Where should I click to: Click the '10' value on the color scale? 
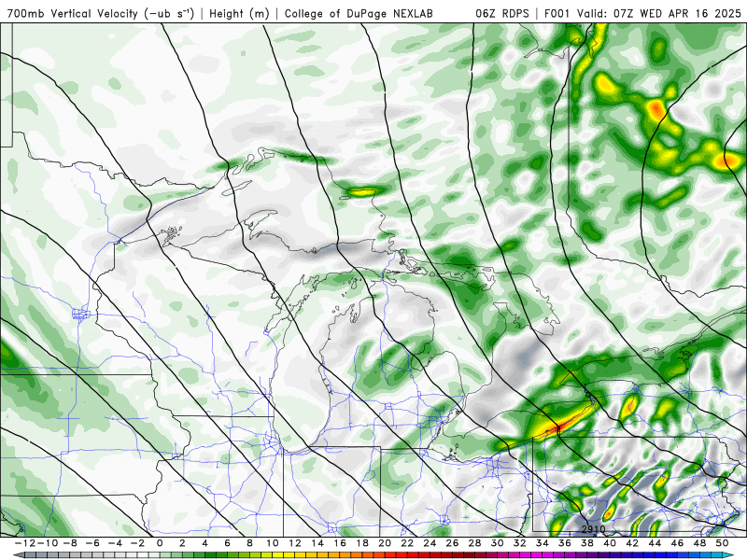coord(272,543)
